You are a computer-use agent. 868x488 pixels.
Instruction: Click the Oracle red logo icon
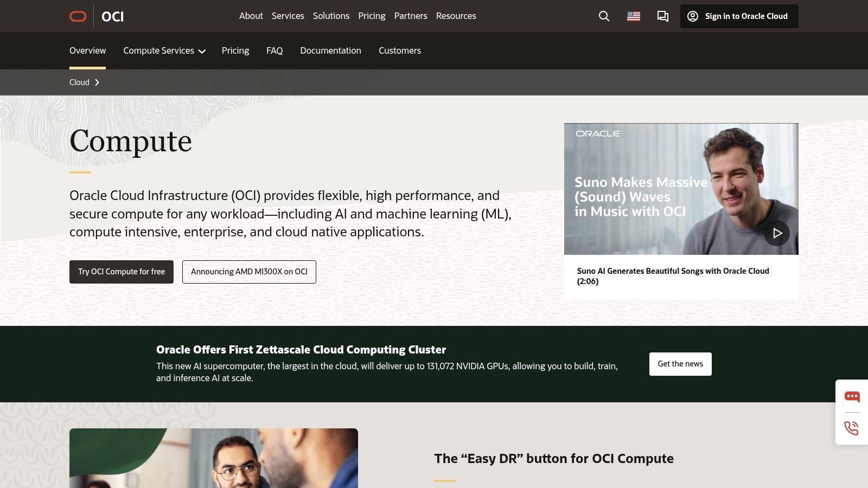(x=78, y=16)
